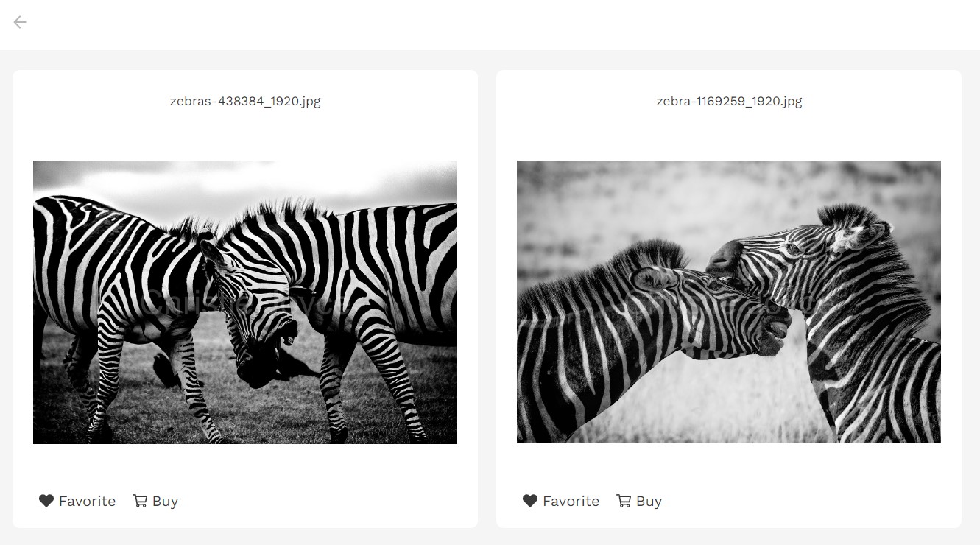Go back using the left arrow icon
Screen dimensions: 980x545
point(20,22)
